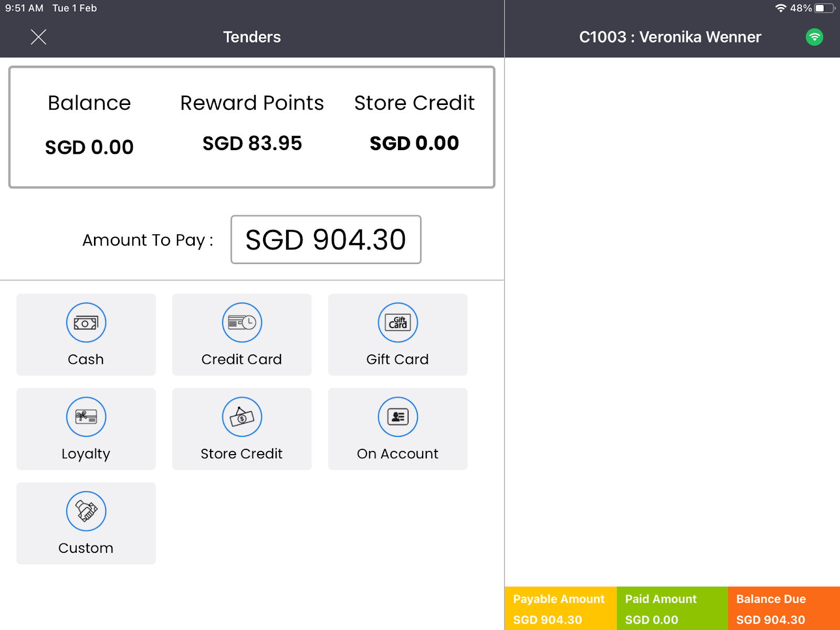Choose the Credit Card payment icon
Viewport: 840px width, 630px height.
click(x=242, y=323)
